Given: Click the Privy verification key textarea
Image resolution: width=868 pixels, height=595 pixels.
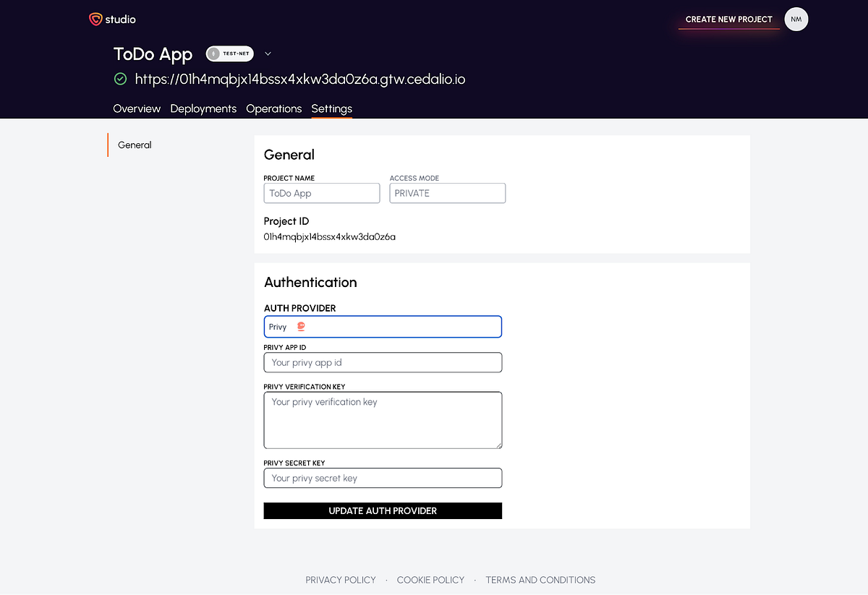Looking at the screenshot, I should tap(383, 419).
